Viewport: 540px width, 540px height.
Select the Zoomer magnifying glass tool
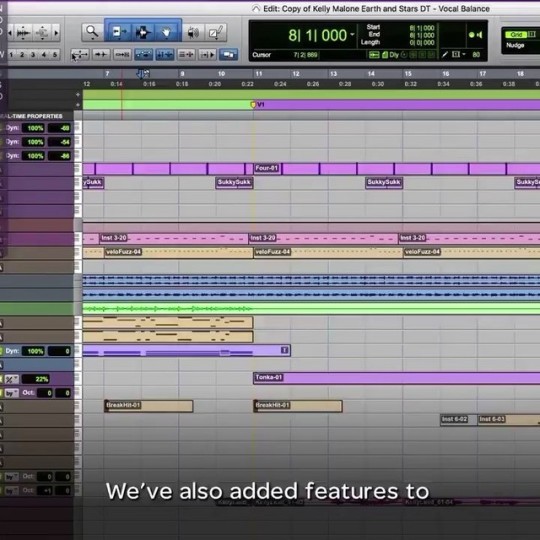92,32
